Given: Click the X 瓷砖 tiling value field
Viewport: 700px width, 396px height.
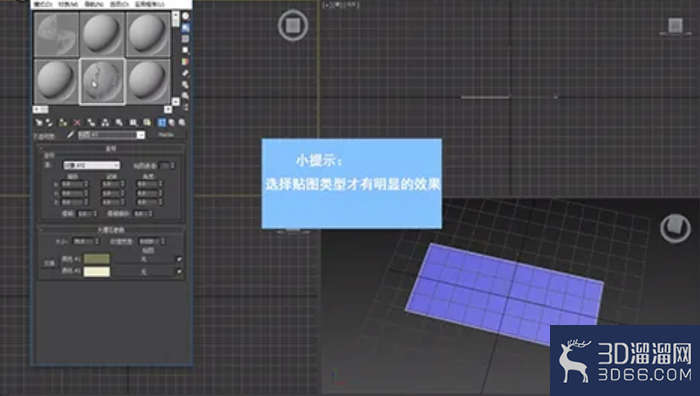Looking at the screenshot, I should [x=111, y=184].
